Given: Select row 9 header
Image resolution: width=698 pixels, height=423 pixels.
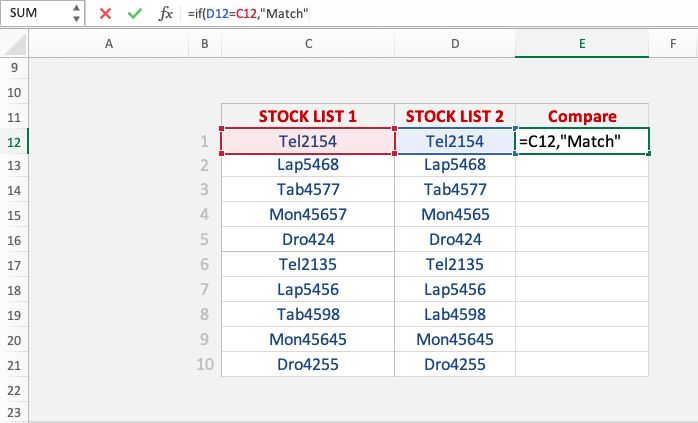Looking at the screenshot, I should pos(14,68).
